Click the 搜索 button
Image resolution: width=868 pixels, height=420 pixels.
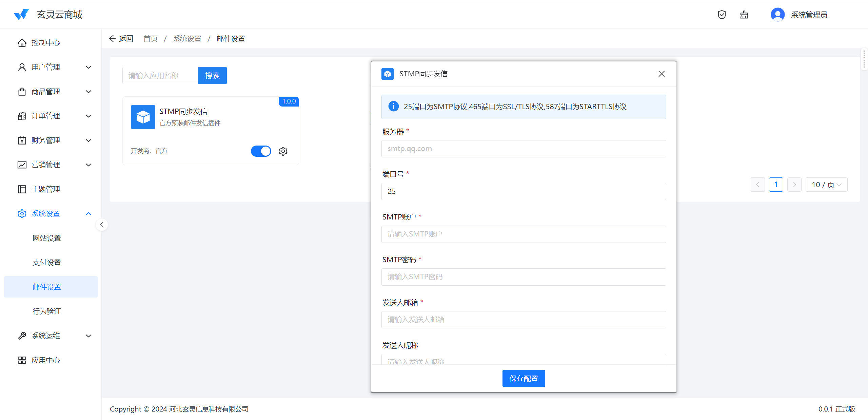coord(212,75)
